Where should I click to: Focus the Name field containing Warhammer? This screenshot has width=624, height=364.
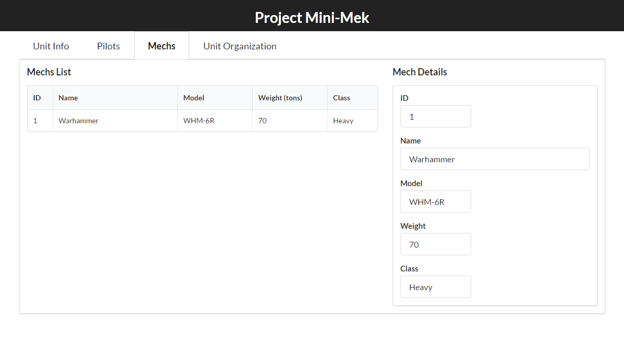[x=495, y=159]
